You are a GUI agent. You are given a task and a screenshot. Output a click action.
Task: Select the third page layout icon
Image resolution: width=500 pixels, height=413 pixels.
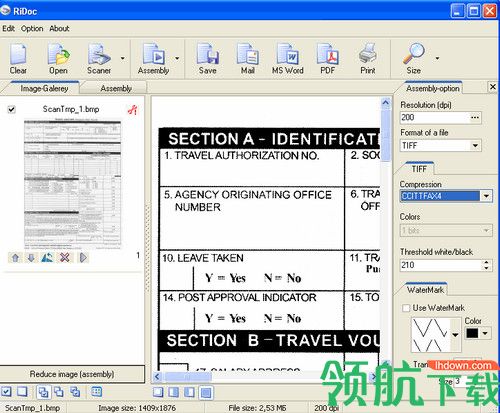pos(189,392)
